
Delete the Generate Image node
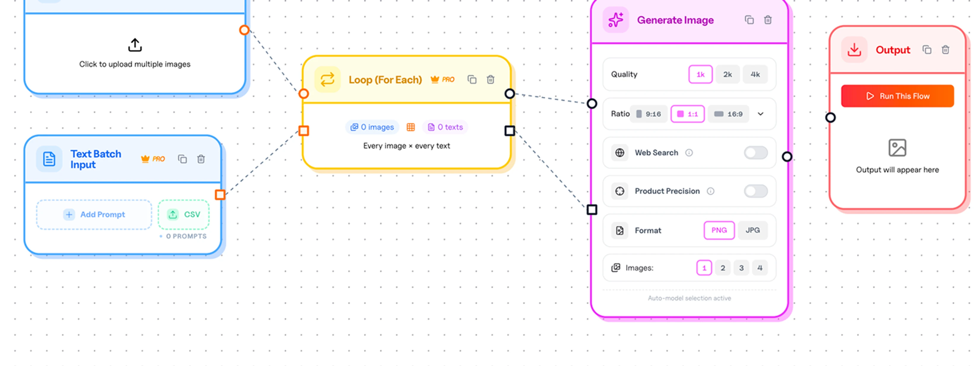coord(768,20)
